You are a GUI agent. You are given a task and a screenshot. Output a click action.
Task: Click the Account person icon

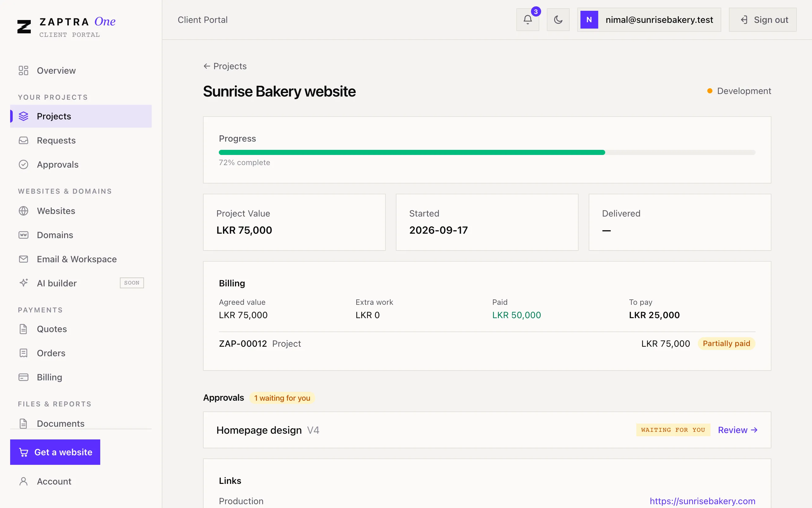click(x=23, y=481)
